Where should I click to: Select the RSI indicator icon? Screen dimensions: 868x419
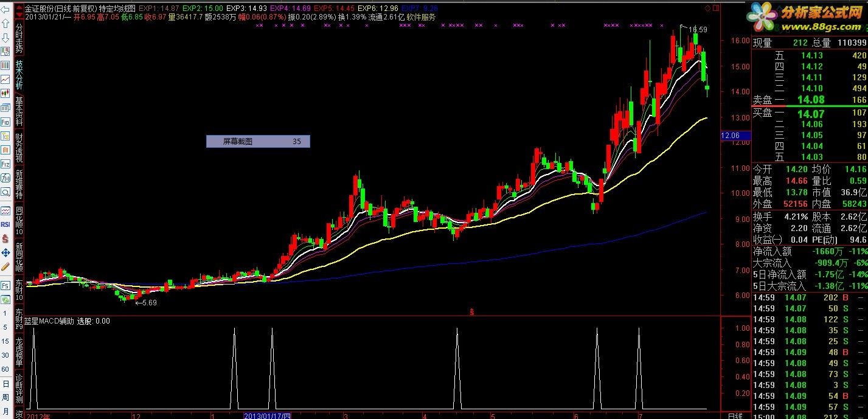[x=5, y=224]
